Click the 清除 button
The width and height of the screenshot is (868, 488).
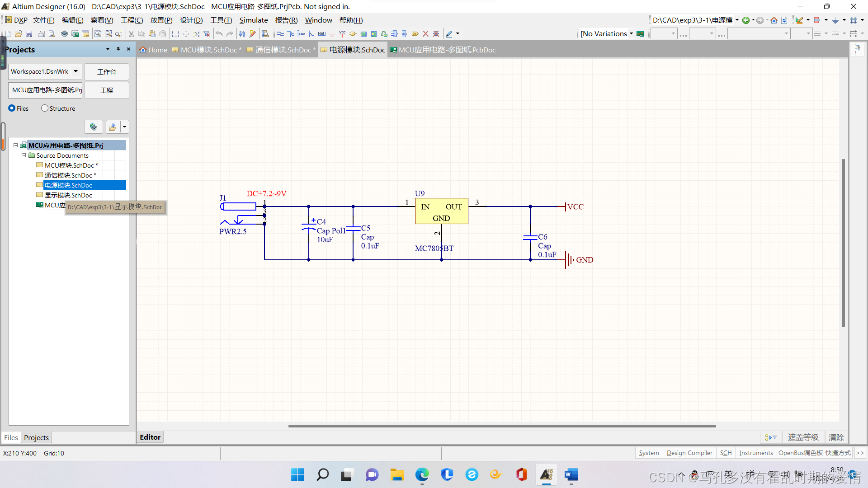point(836,437)
